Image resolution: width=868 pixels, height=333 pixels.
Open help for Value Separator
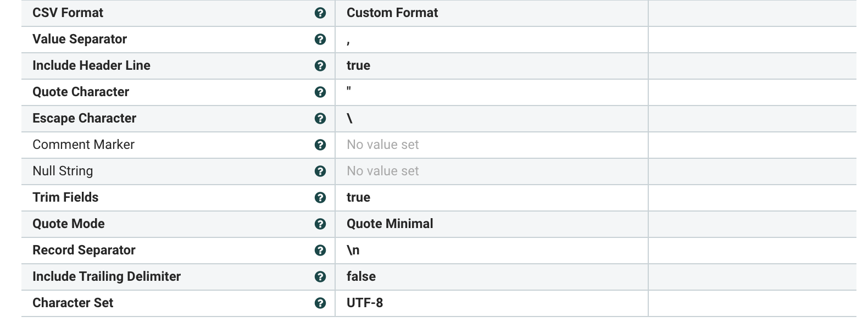coord(320,39)
